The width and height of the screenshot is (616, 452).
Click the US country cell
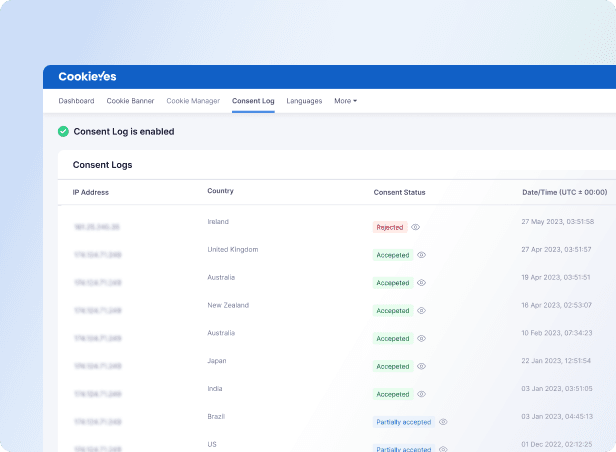click(x=212, y=444)
